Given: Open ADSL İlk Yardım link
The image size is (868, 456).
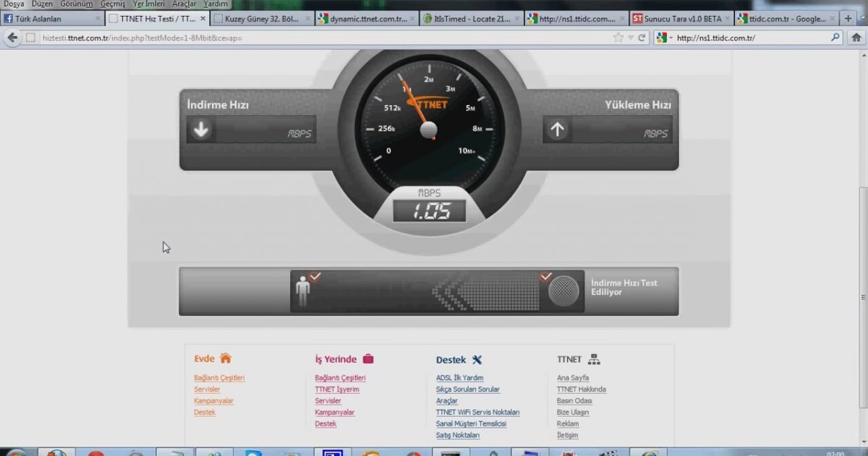Looking at the screenshot, I should click(459, 378).
